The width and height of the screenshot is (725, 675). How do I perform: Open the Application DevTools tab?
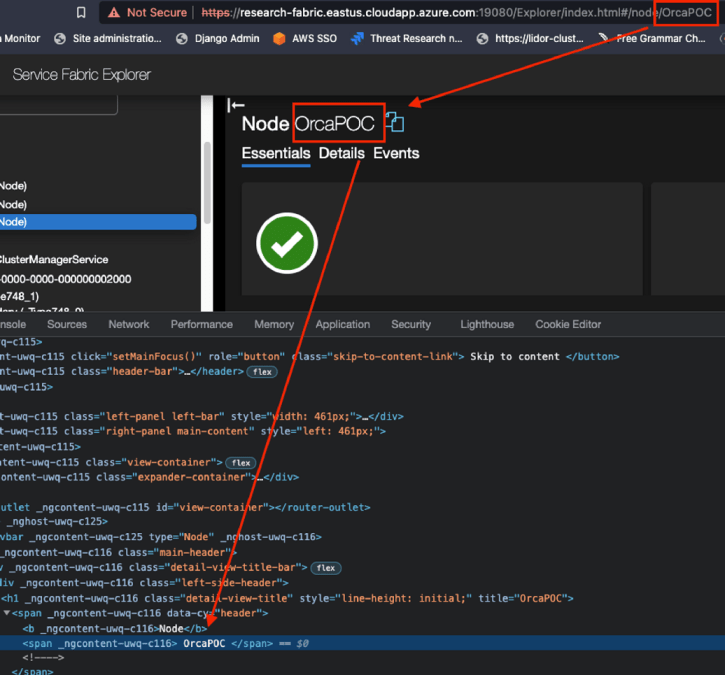pyautogui.click(x=343, y=324)
